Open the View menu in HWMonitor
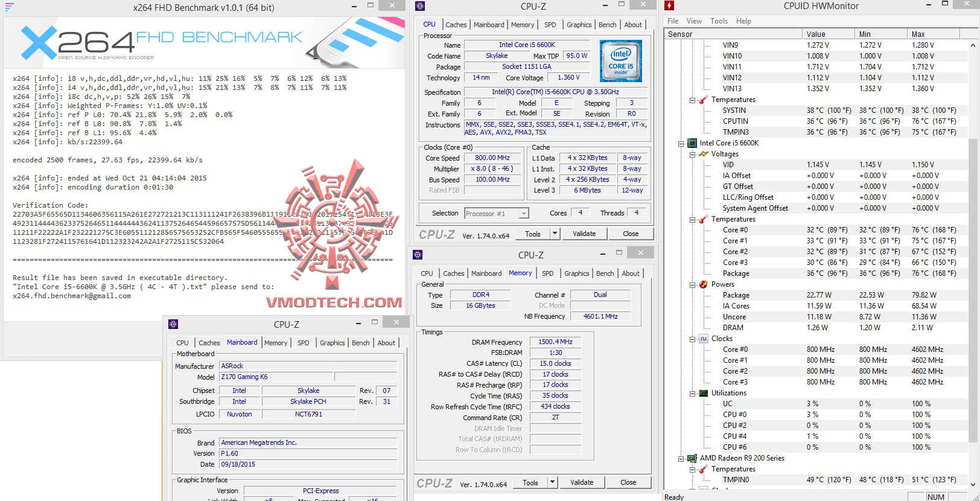 point(694,21)
